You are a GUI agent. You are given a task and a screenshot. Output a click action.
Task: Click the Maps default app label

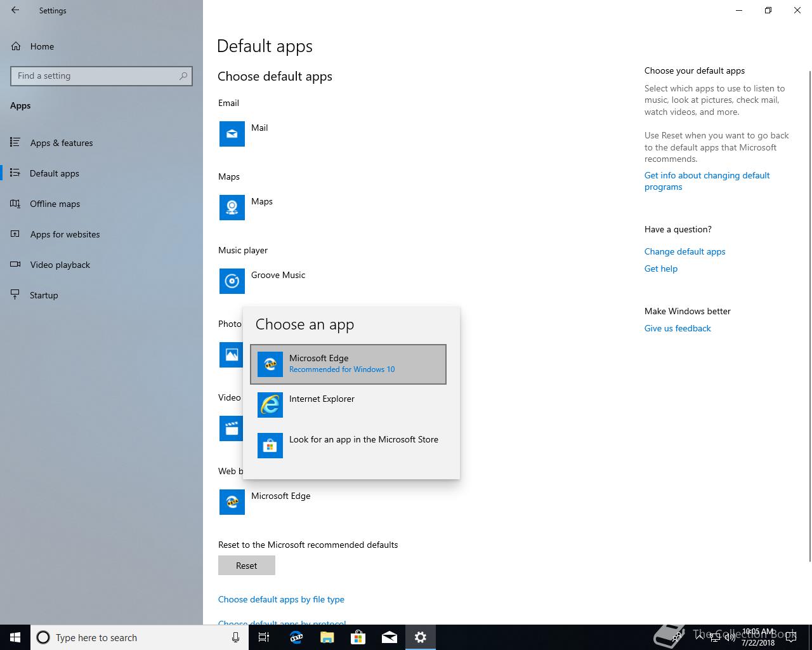click(262, 201)
